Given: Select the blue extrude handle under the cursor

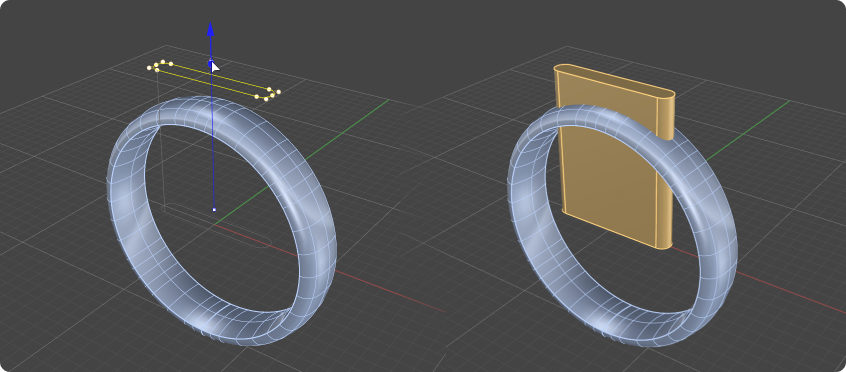Looking at the screenshot, I should click(x=210, y=63).
